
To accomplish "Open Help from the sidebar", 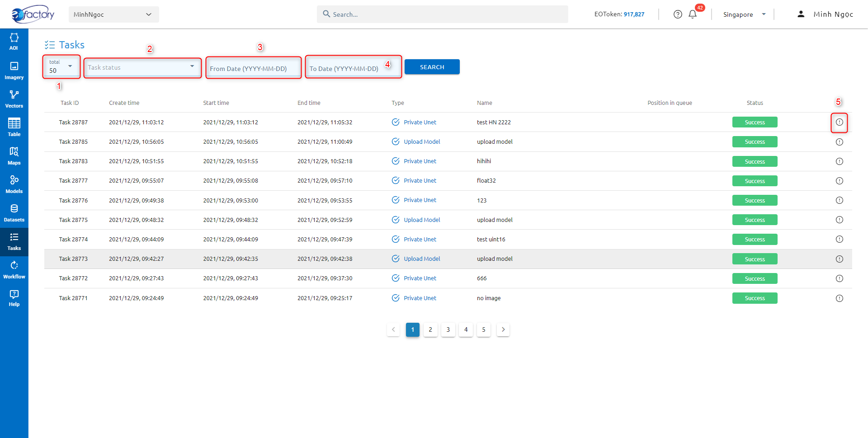I will tap(14, 298).
